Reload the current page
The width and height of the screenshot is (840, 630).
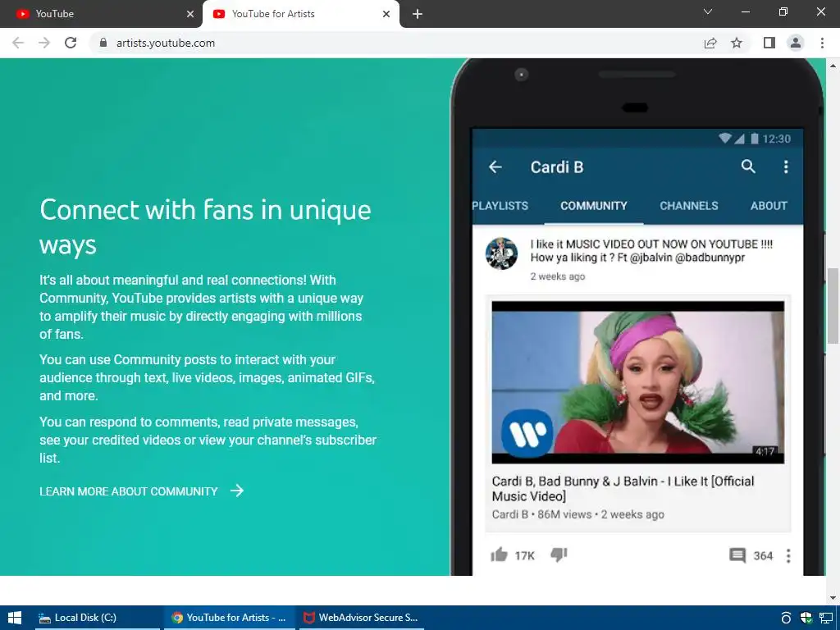pos(71,43)
